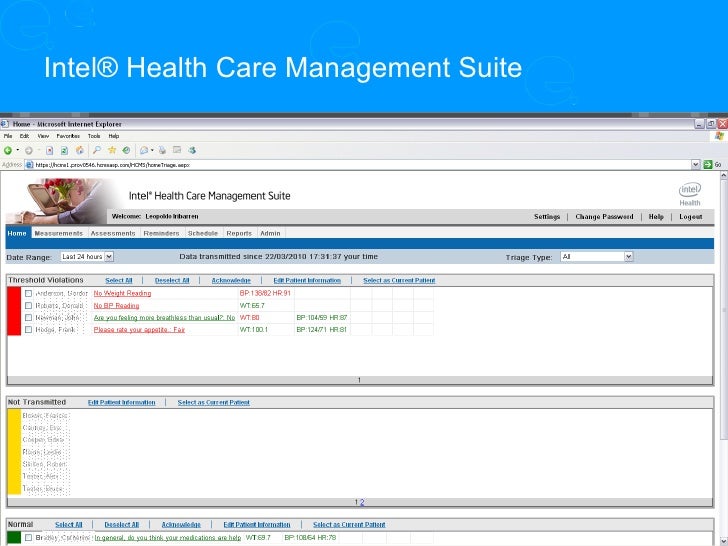Click the BP:138/82 HR:91 reading
This screenshot has height=546, width=728.
pyautogui.click(x=265, y=293)
